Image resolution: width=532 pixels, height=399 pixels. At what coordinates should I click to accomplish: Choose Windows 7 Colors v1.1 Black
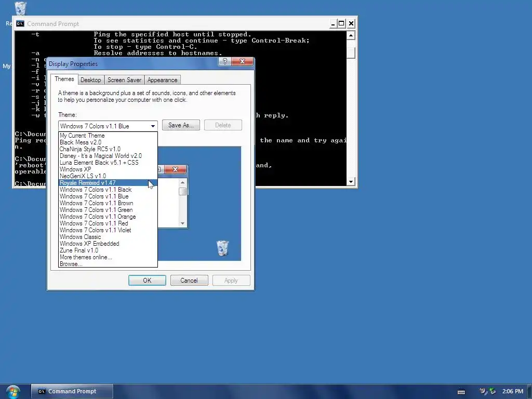[x=108, y=190]
